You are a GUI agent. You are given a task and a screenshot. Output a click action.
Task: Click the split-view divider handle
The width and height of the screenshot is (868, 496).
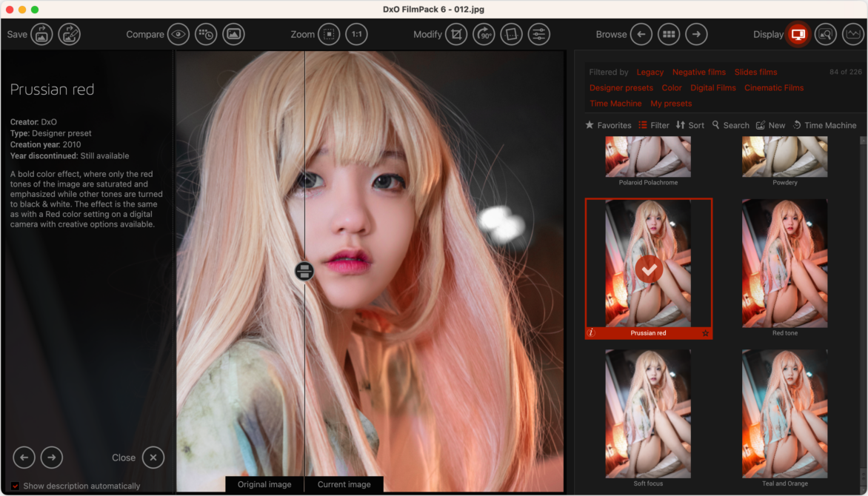pyautogui.click(x=304, y=271)
